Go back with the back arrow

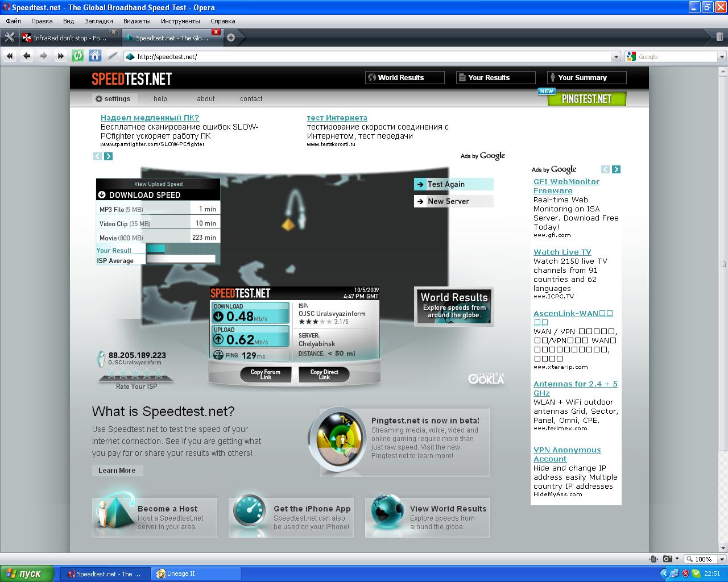pyautogui.click(x=27, y=56)
